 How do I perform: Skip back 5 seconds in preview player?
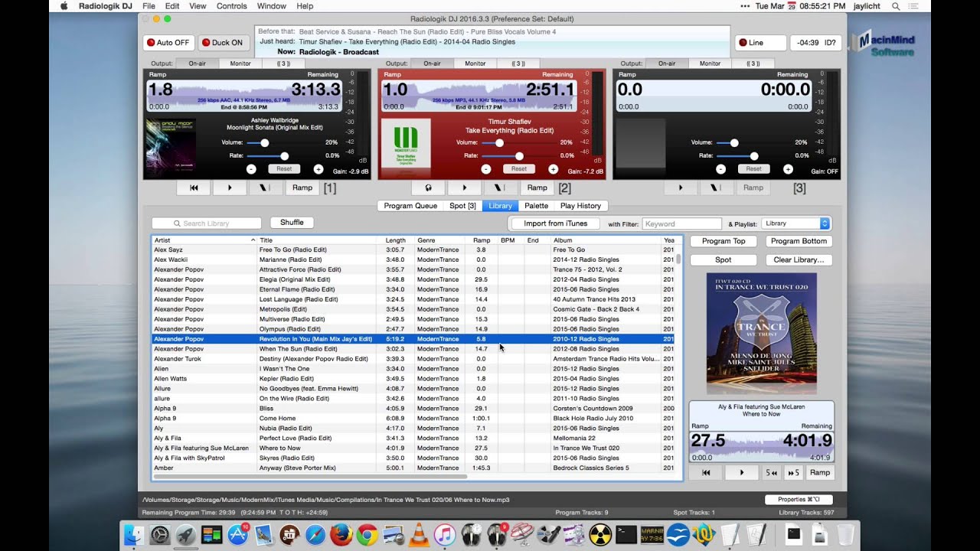pos(772,473)
